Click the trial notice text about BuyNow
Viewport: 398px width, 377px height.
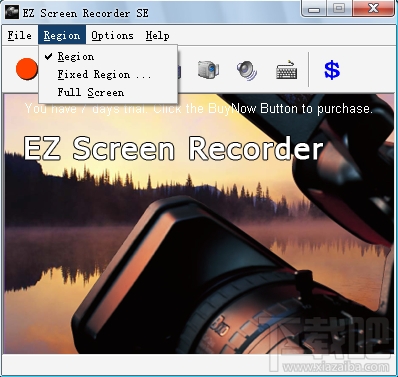(x=199, y=108)
